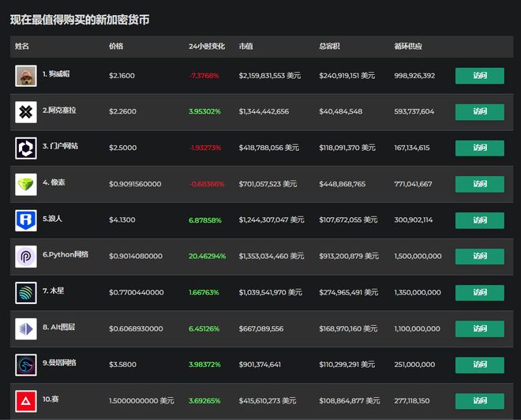The width and height of the screenshot is (521, 420).
Task: Click the name 10.赛
Action: [51, 399]
